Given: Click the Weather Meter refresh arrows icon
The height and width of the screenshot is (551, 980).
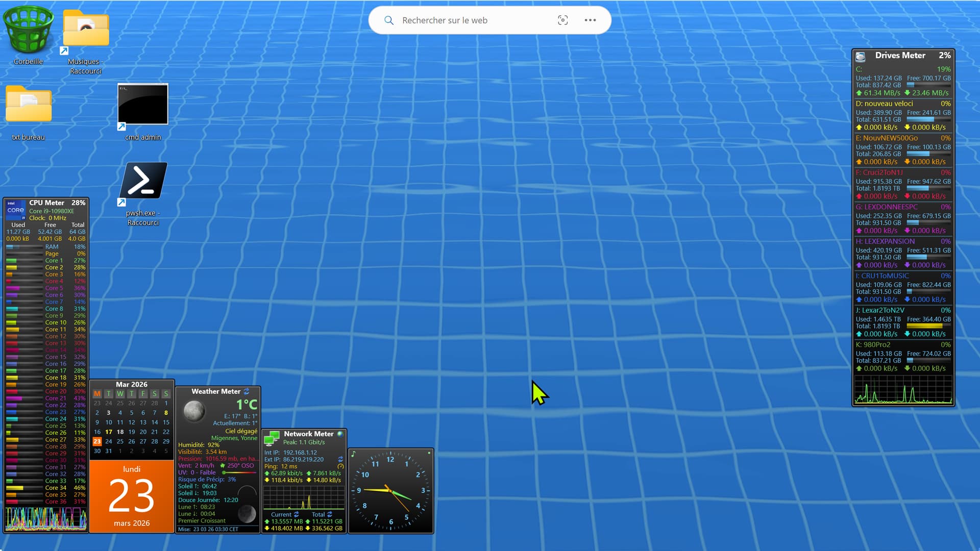Looking at the screenshot, I should (x=247, y=391).
